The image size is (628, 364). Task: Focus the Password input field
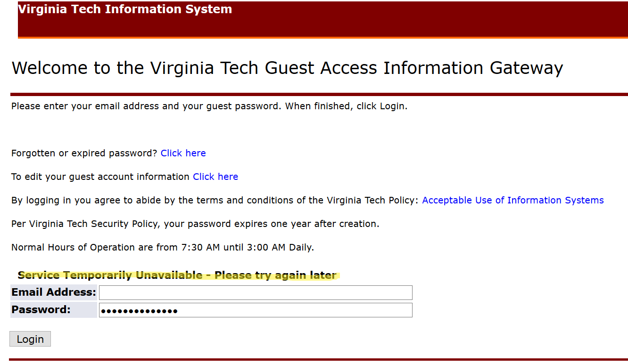point(256,310)
